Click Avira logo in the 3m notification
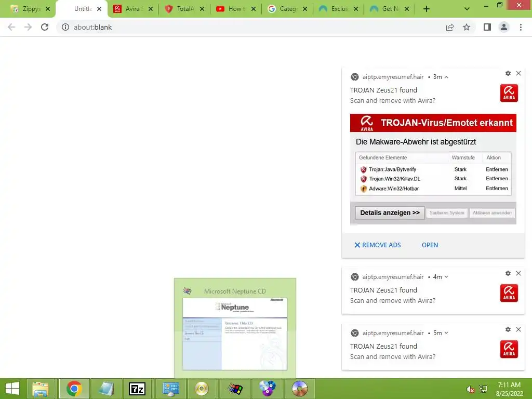The width and height of the screenshot is (532, 399). coord(509,93)
